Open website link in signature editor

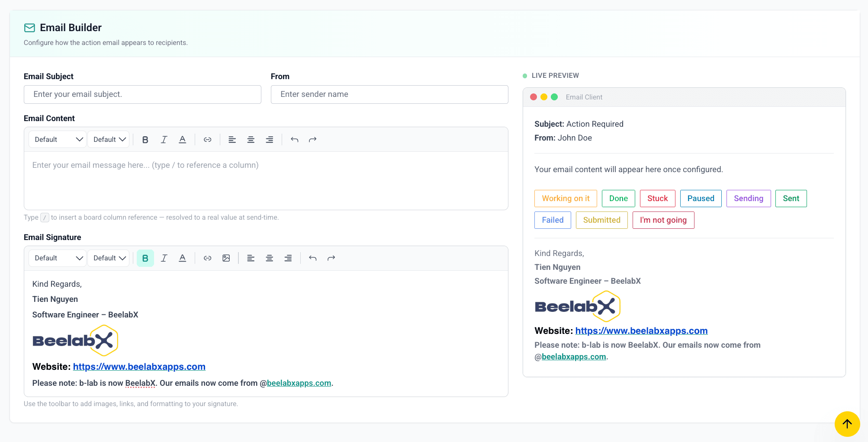pyautogui.click(x=139, y=367)
